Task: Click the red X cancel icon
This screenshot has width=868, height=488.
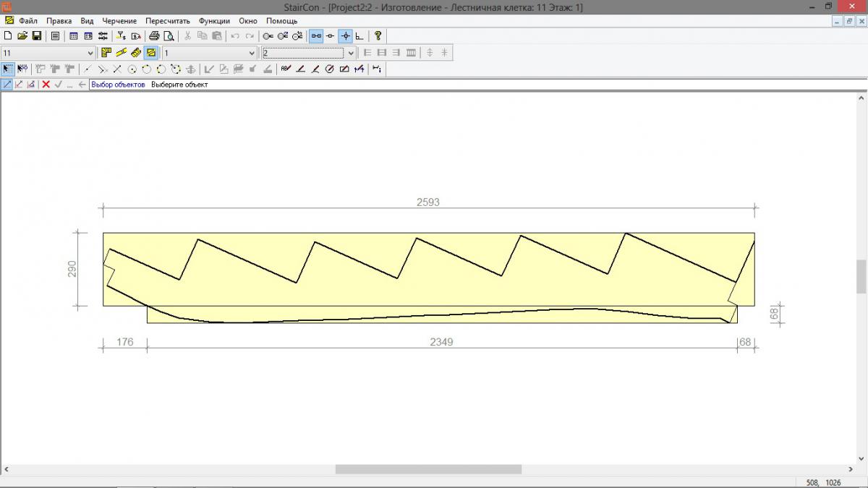Action: click(x=46, y=85)
